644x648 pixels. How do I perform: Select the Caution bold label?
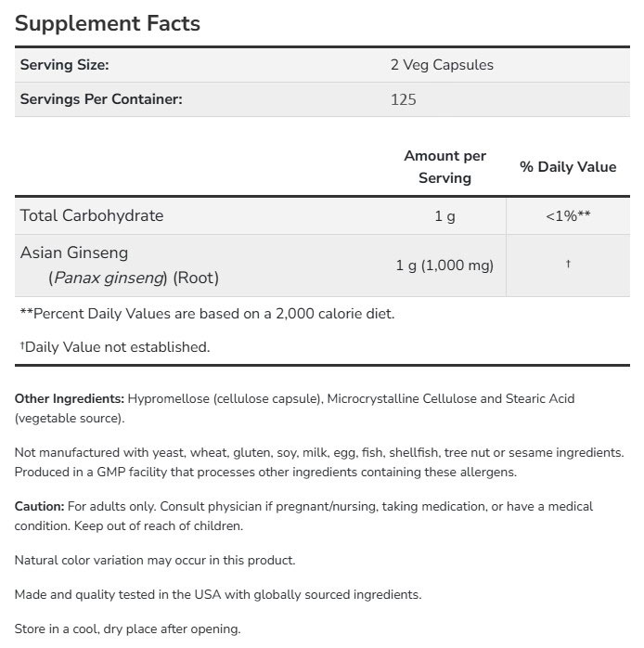(x=40, y=507)
